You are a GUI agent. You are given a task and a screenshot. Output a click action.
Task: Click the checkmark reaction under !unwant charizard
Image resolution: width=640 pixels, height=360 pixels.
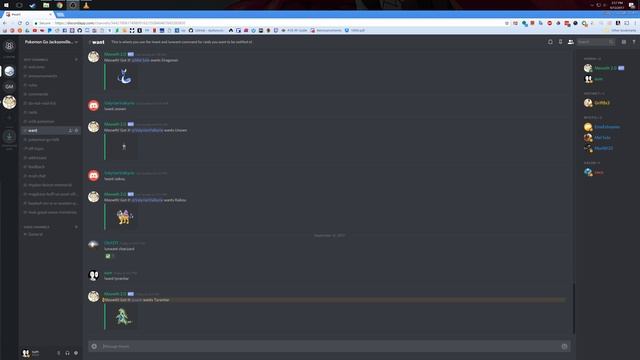[109, 256]
